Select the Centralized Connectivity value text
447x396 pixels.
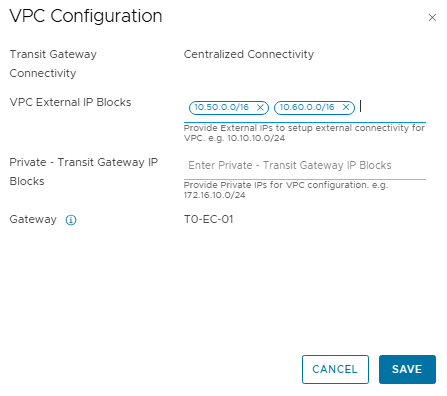coord(249,54)
